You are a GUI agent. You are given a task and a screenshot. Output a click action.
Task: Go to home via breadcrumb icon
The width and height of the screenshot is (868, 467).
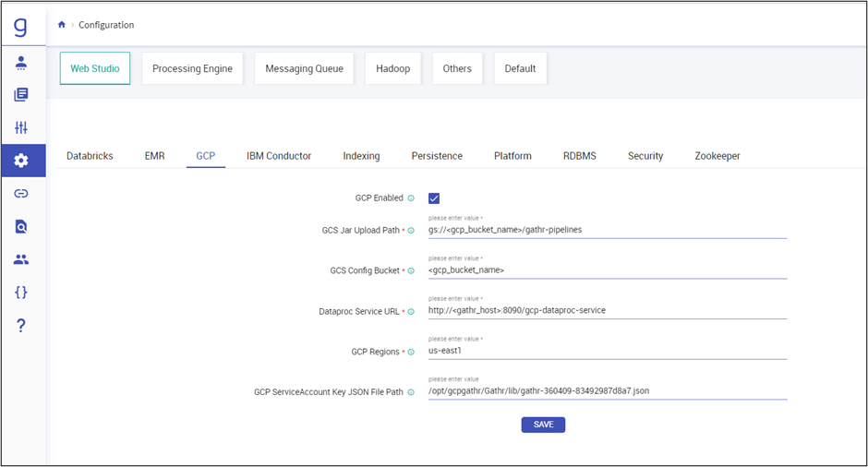click(62, 25)
